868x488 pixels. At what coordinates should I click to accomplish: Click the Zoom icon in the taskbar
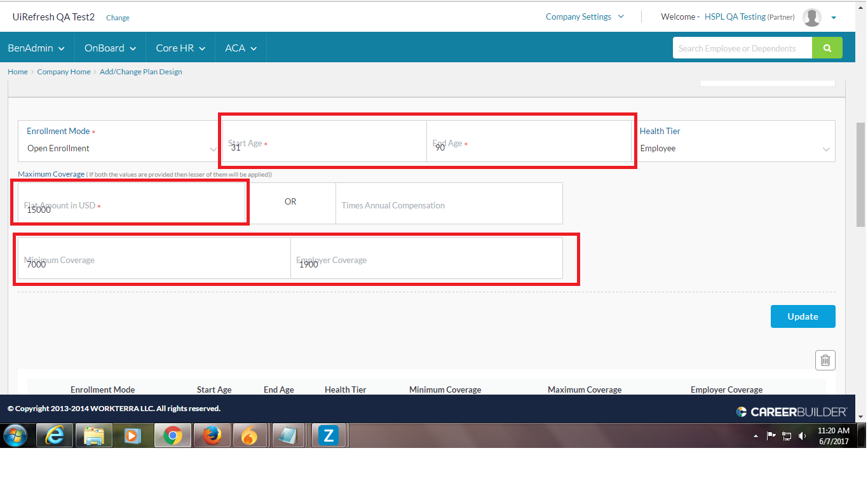(329, 435)
